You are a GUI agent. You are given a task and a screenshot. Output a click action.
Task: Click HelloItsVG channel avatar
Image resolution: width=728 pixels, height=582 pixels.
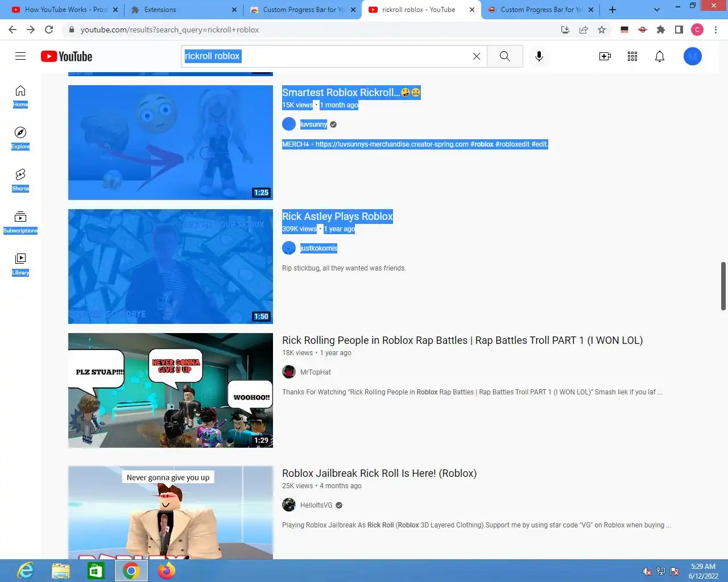coord(289,505)
